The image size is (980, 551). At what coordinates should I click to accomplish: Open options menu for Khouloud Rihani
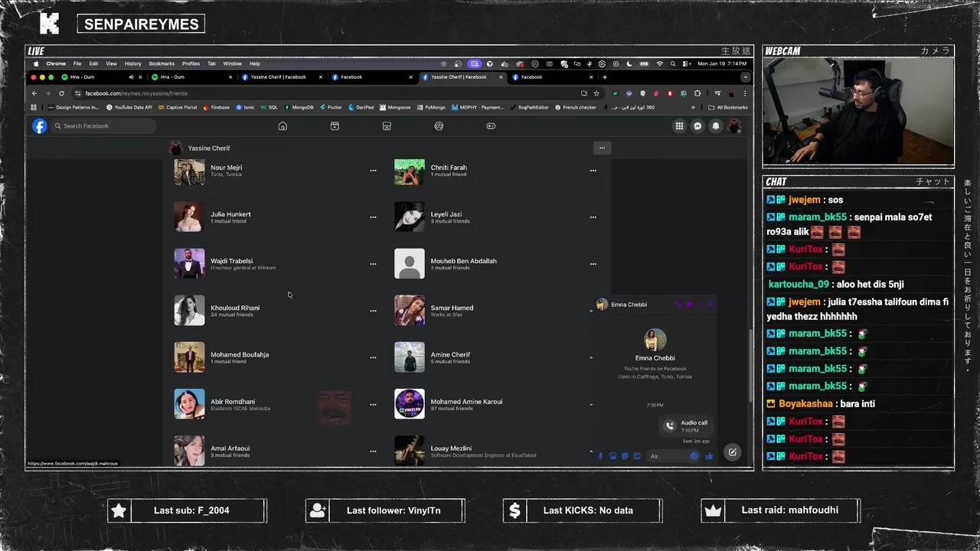(373, 311)
